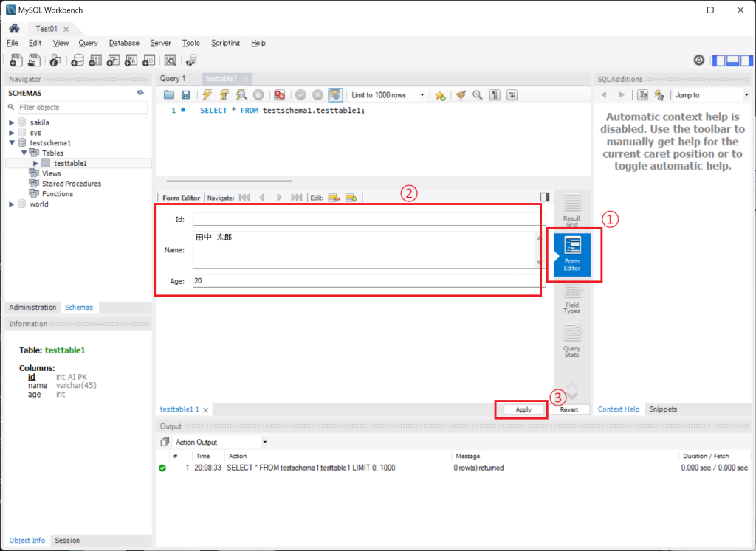Open the Database menu
This screenshot has width=756, height=551.
(123, 43)
